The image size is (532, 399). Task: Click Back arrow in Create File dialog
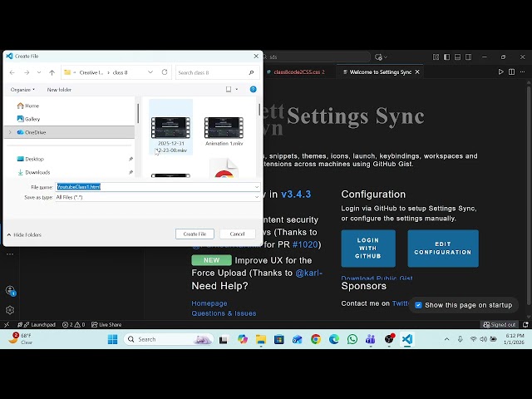coord(12,72)
